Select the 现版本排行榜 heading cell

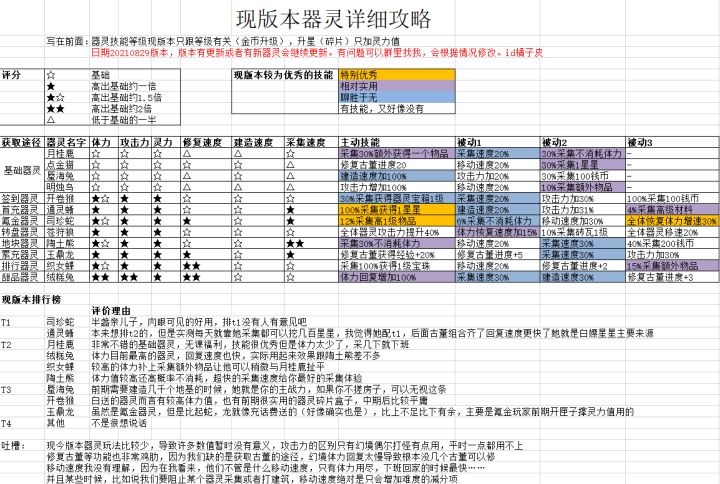point(31,299)
